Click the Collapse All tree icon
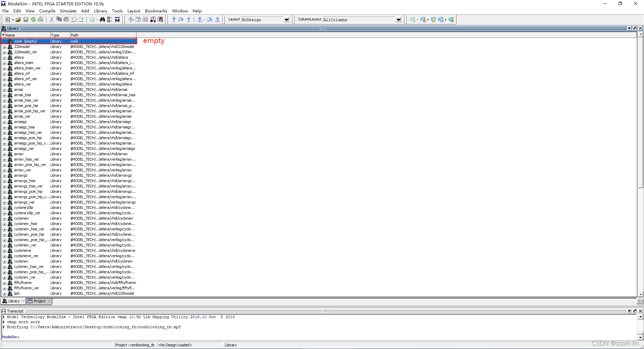This screenshot has height=349, width=644. (x=110, y=20)
